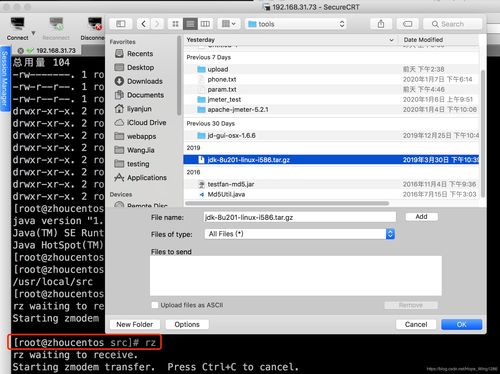The height and width of the screenshot is (374, 500).
Task: Click the Disconnect toolbar icon
Action: click(x=95, y=25)
